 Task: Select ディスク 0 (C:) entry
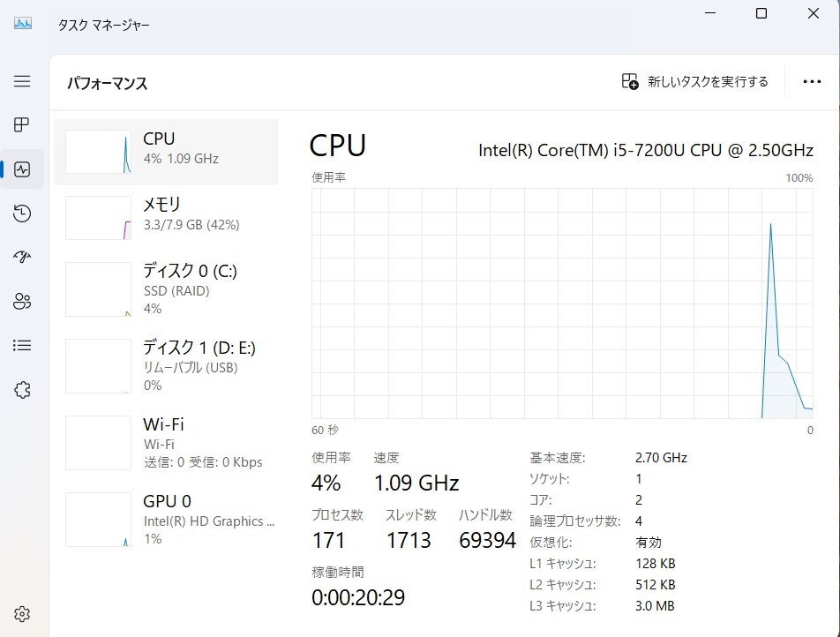tap(166, 290)
